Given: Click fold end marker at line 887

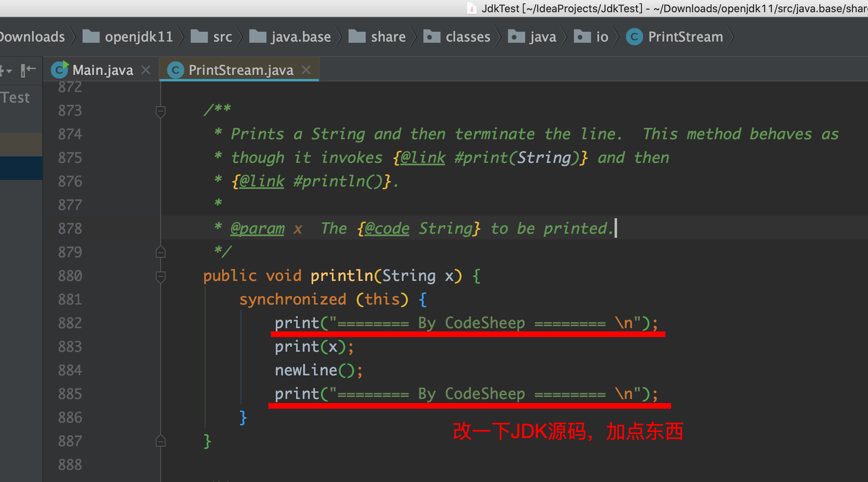Looking at the screenshot, I should tap(161, 441).
